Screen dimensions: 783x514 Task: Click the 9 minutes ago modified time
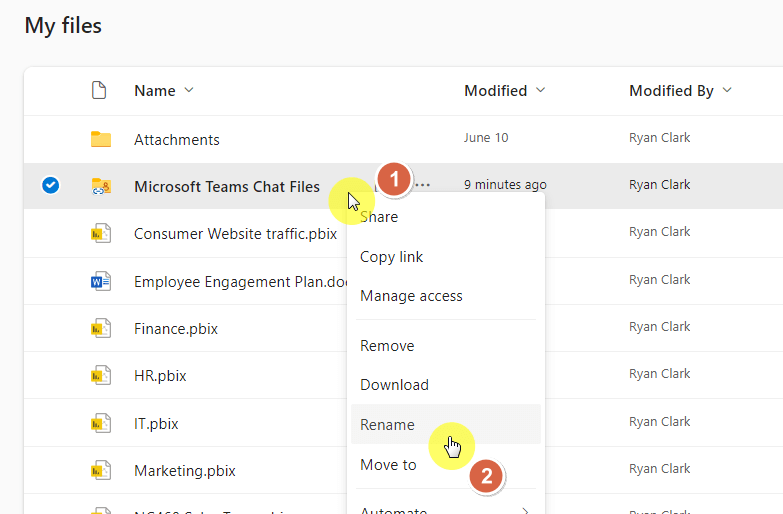click(505, 185)
